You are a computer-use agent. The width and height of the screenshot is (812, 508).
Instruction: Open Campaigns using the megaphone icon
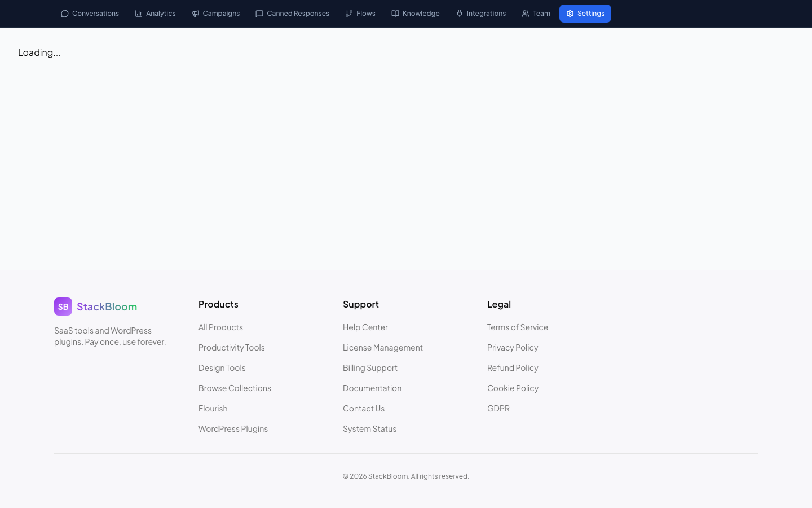pyautogui.click(x=196, y=14)
